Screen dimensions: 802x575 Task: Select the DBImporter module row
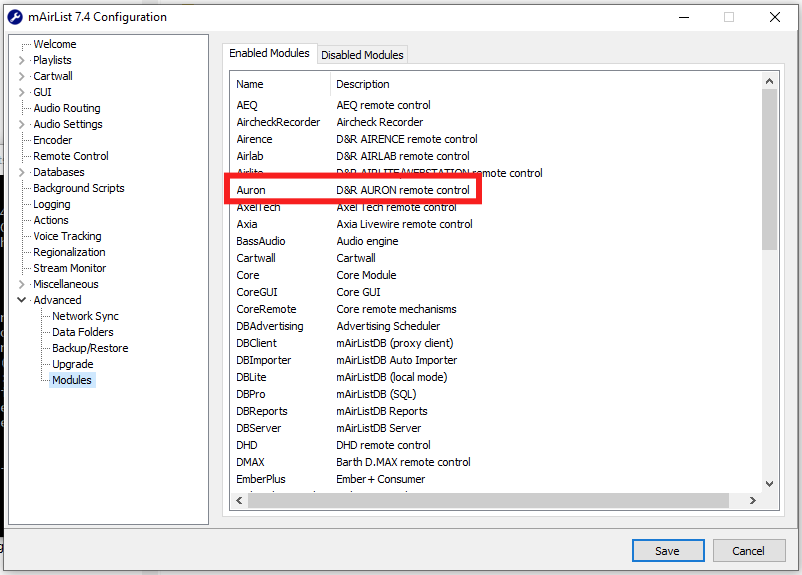click(x=496, y=360)
